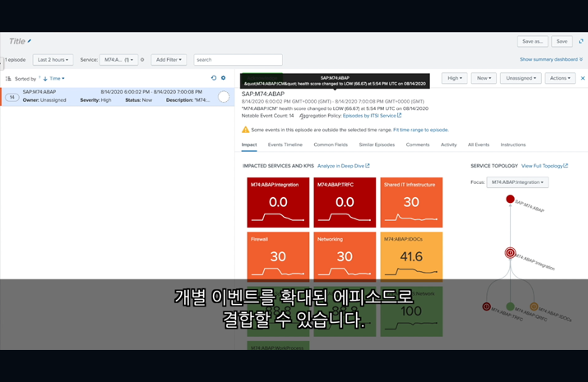
Task: Select the M74:ABAP:IDOCs KPI tile
Action: (x=411, y=256)
